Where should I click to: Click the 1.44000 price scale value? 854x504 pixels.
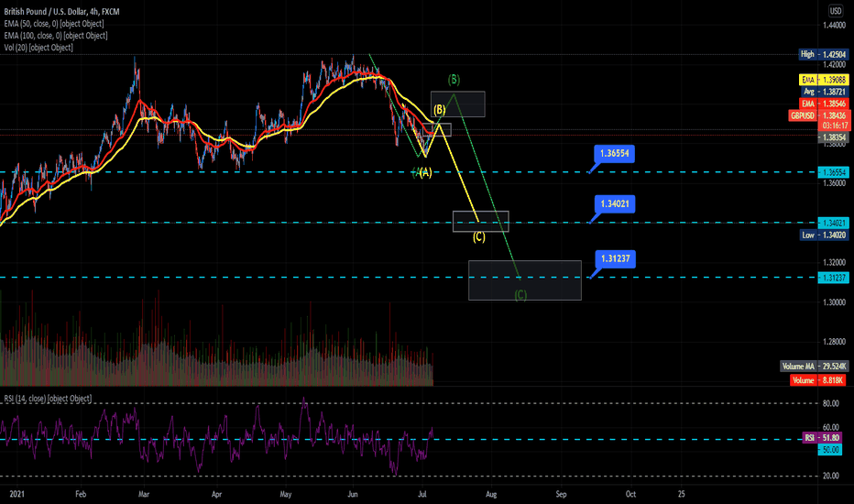[x=835, y=25]
